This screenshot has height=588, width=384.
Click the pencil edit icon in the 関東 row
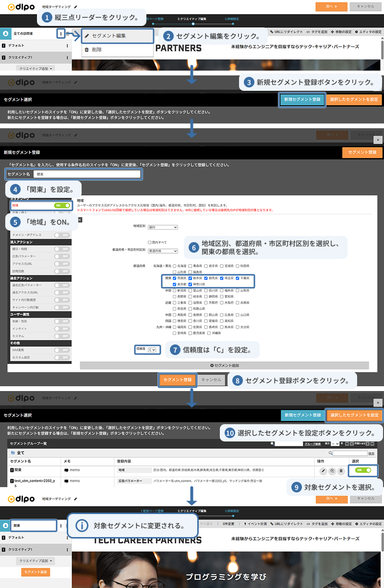click(x=324, y=470)
